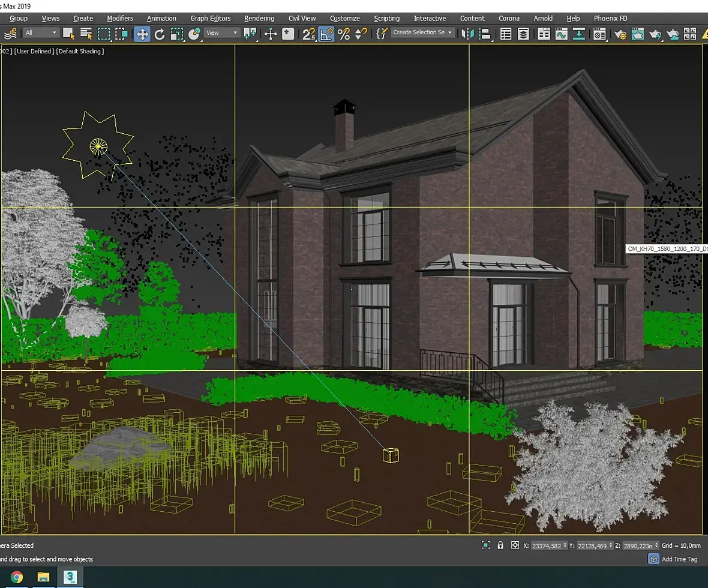Toggle Absolute/Offset transform mode icon
Viewport: 708px width, 588px height.
(515, 545)
